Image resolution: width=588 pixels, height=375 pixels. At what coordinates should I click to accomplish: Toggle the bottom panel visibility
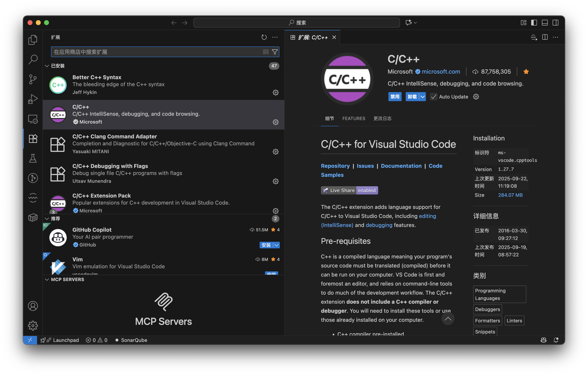click(x=545, y=23)
